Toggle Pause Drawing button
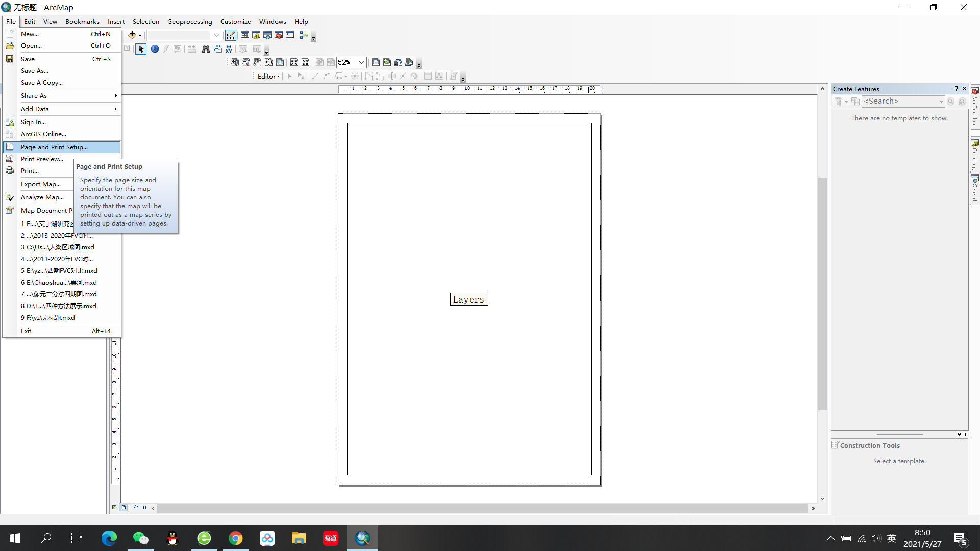 pyautogui.click(x=144, y=508)
